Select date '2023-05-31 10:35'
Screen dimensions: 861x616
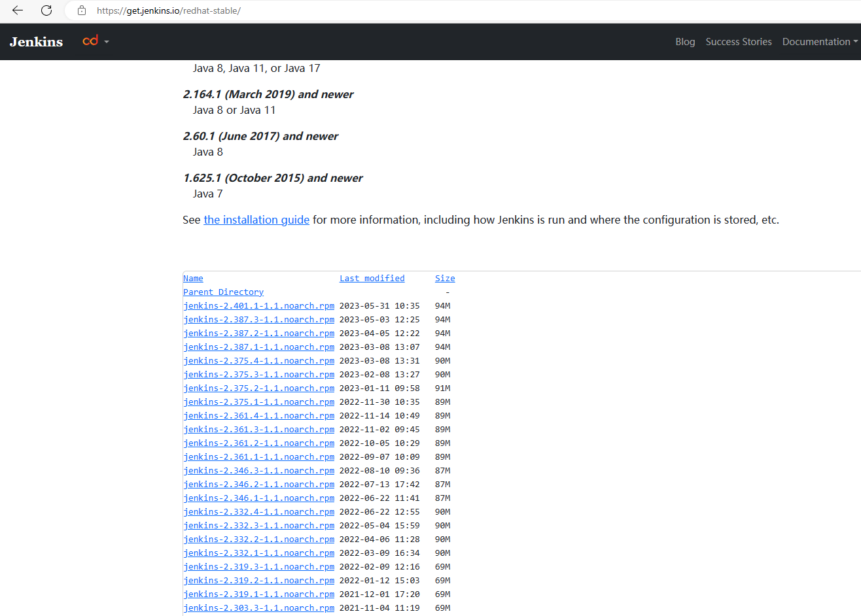(x=379, y=306)
